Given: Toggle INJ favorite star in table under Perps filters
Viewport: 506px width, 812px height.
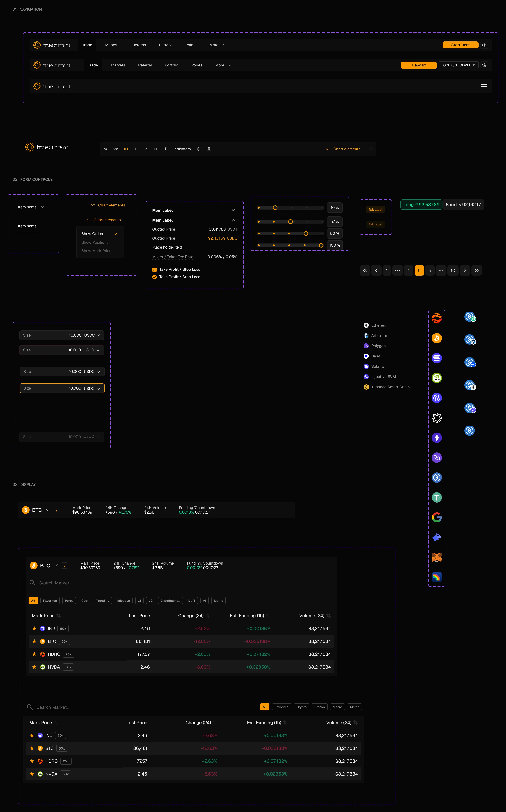Looking at the screenshot, I should click(x=34, y=629).
